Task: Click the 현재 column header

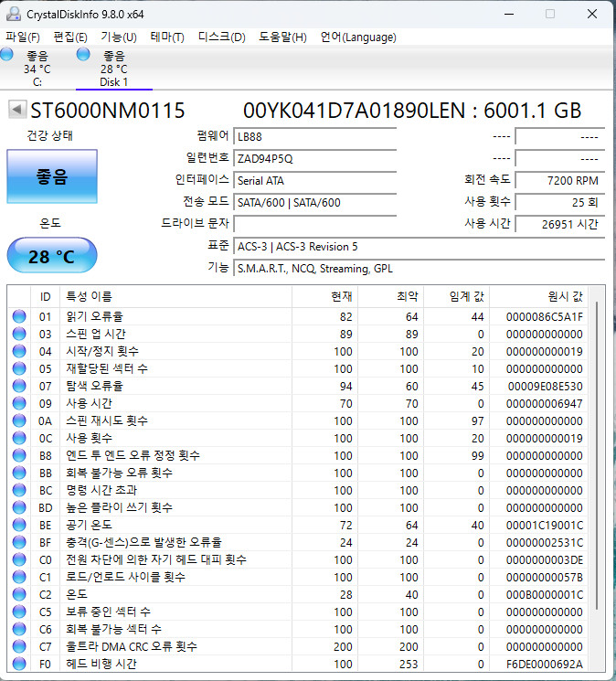Action: click(x=324, y=297)
